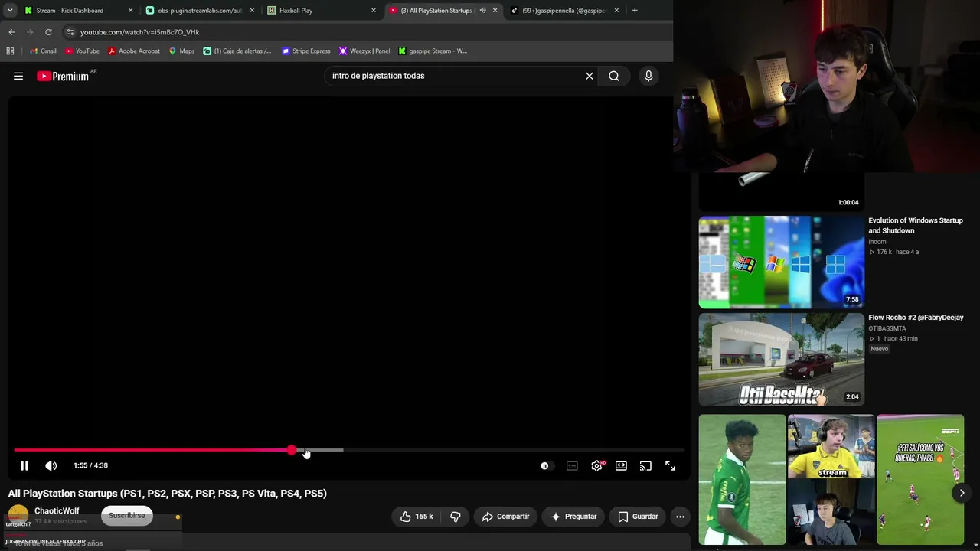Run search with the magnifier button
This screenshot has height=551, width=980.
(614, 76)
